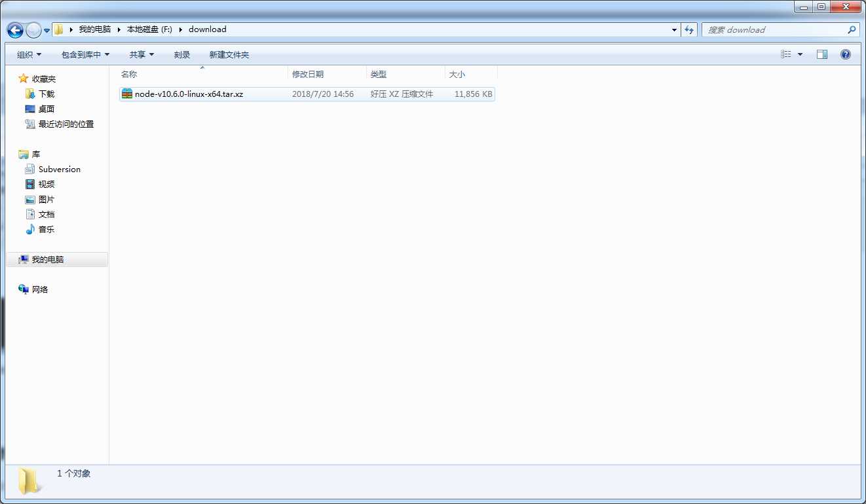Click the archive icon of node-v10.6.0 file
The image size is (866, 504).
pyautogui.click(x=127, y=94)
